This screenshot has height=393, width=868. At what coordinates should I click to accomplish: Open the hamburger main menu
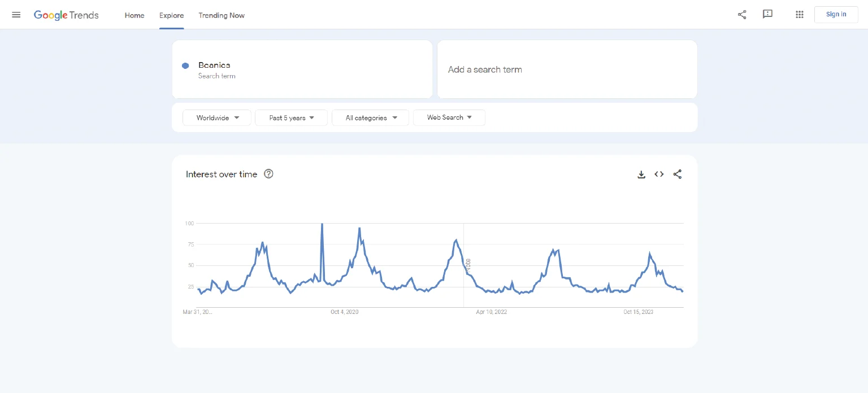pyautogui.click(x=16, y=15)
